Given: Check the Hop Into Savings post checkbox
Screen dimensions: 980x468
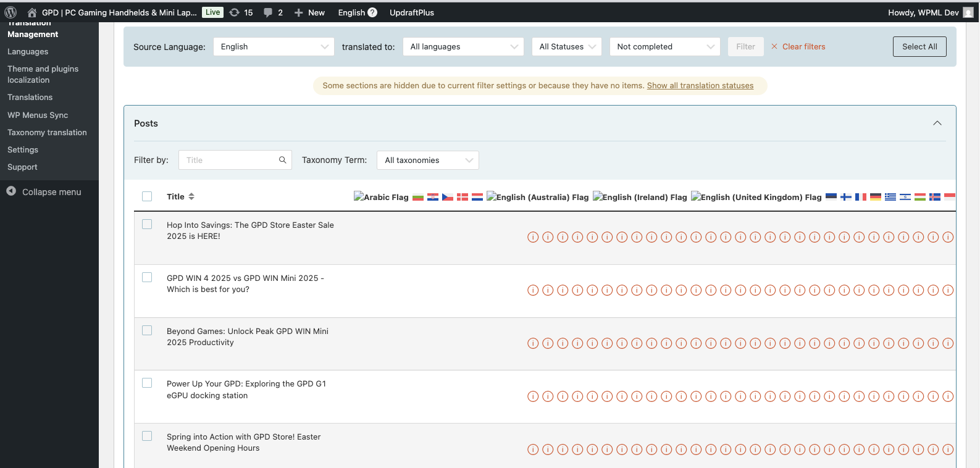Looking at the screenshot, I should [x=147, y=224].
